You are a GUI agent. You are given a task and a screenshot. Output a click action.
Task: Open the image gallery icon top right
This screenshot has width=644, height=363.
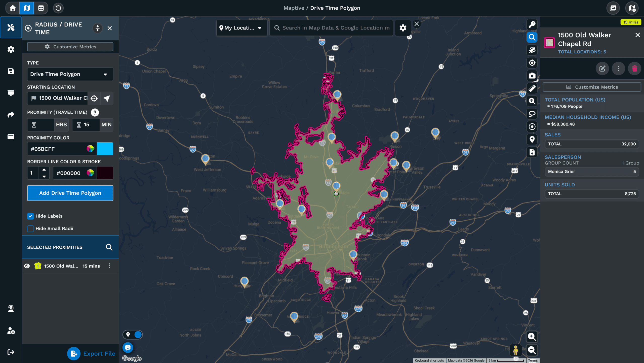pos(613,8)
